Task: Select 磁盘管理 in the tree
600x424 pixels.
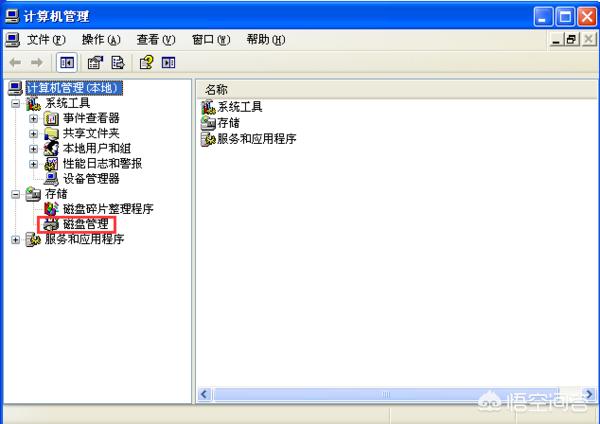Action: tap(86, 224)
